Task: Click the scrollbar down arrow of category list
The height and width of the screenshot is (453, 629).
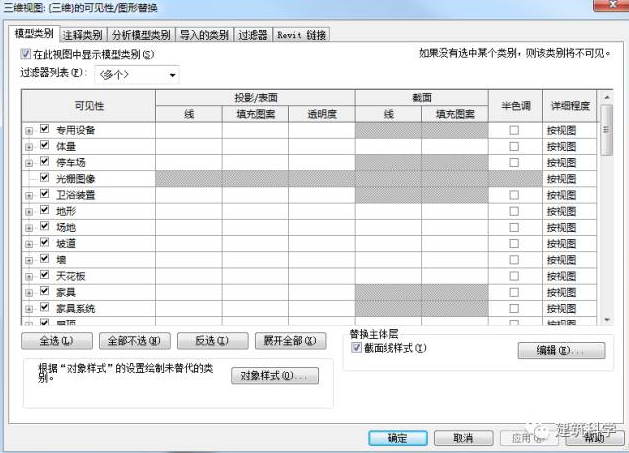Action: tap(606, 318)
